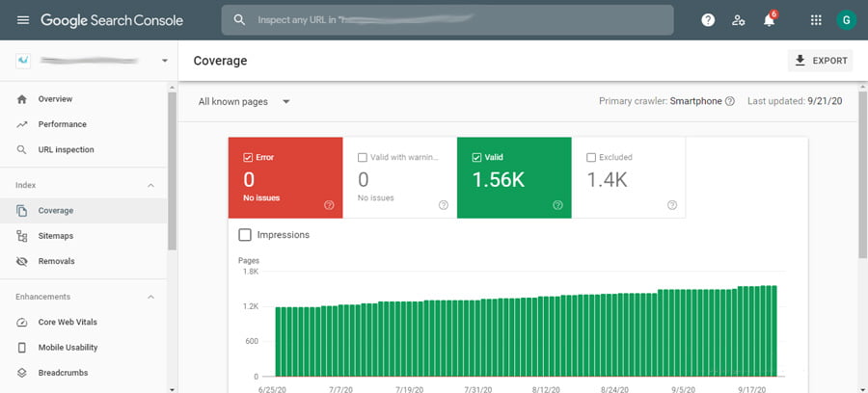Click the URL inspection magnifier icon

pyautogui.click(x=21, y=150)
